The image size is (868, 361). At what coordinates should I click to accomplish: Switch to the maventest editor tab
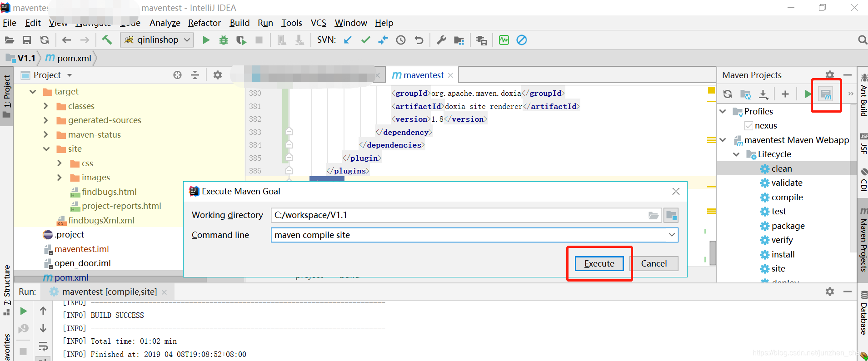423,75
